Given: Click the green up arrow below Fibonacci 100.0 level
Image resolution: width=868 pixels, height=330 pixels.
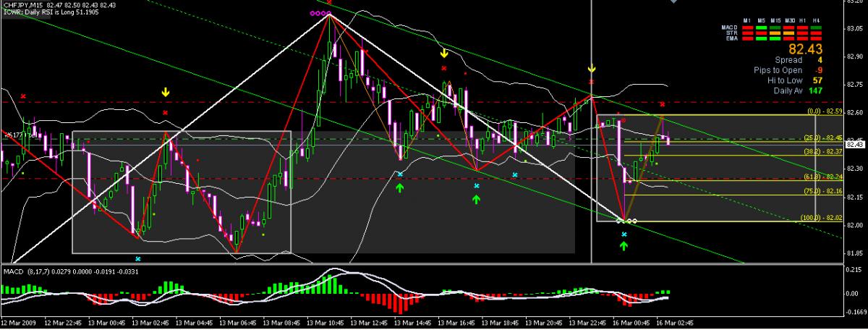Looking at the screenshot, I should pyautogui.click(x=624, y=246).
